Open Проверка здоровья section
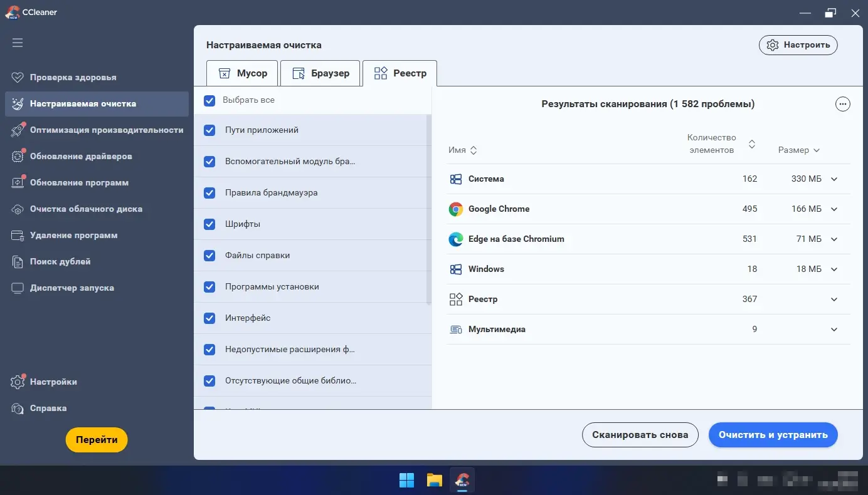The image size is (868, 495). click(x=97, y=78)
